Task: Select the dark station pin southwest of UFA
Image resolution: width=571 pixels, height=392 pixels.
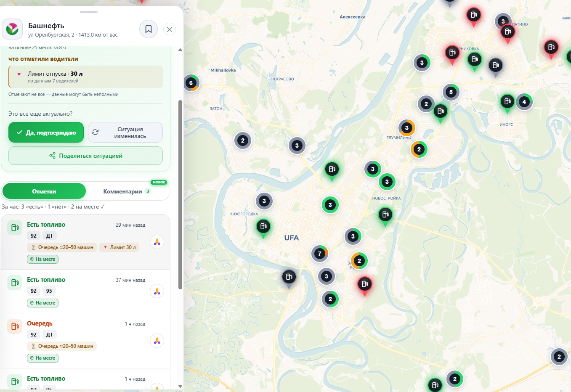Action: [289, 278]
